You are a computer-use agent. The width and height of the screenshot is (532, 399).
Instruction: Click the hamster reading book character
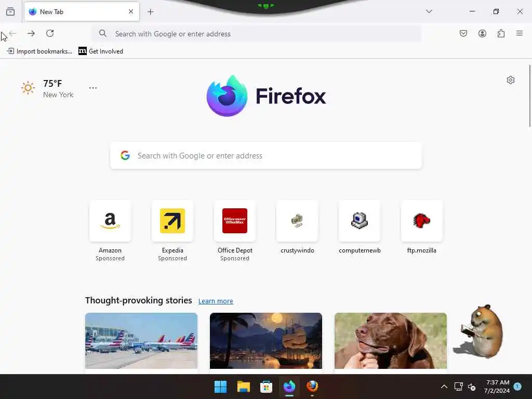tap(479, 332)
